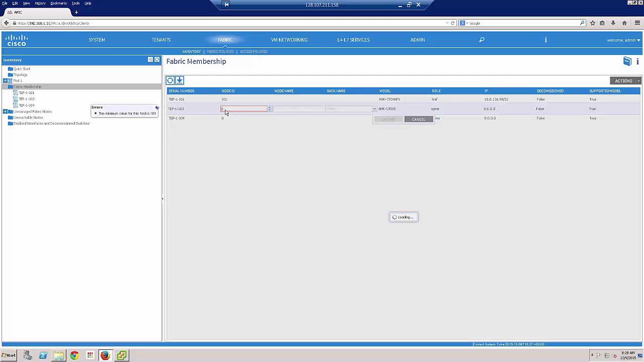Switch to the Fabric Policies submenu

point(220,51)
